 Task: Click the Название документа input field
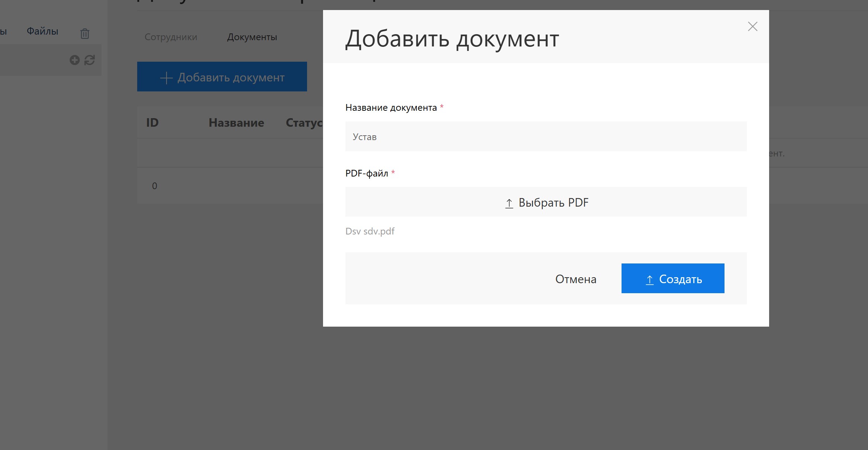tap(546, 136)
